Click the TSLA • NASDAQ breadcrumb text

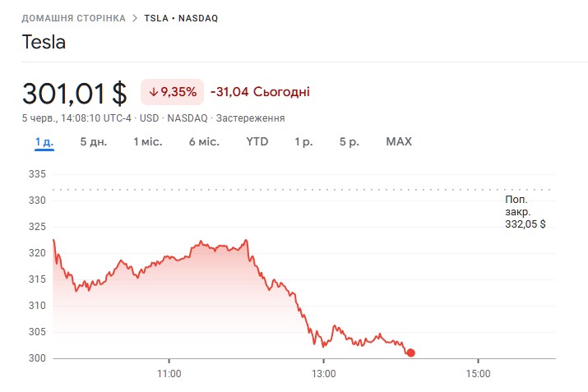181,18
